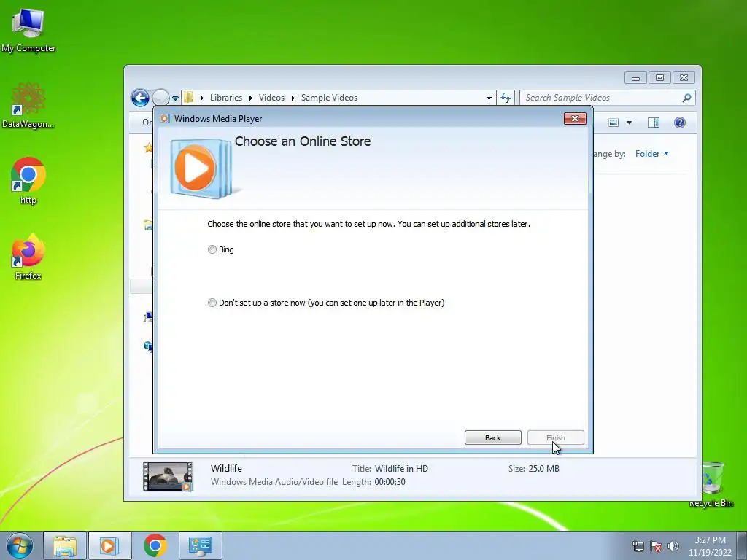The height and width of the screenshot is (560, 747).
Task: Open Action Center flag tray icon
Action: tap(656, 546)
